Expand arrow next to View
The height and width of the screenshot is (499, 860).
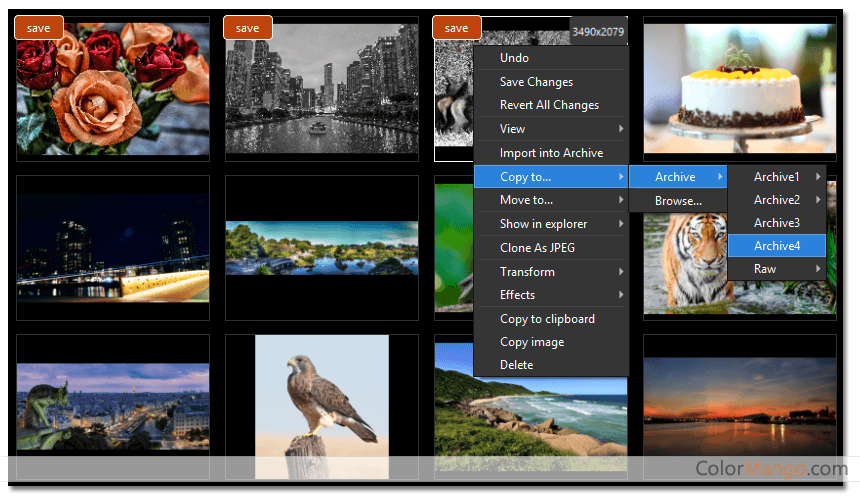[621, 129]
